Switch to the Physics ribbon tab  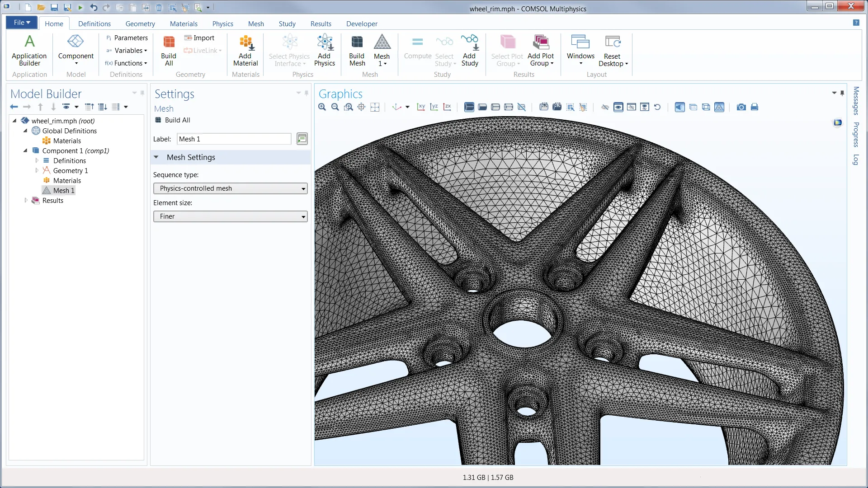[x=222, y=23]
